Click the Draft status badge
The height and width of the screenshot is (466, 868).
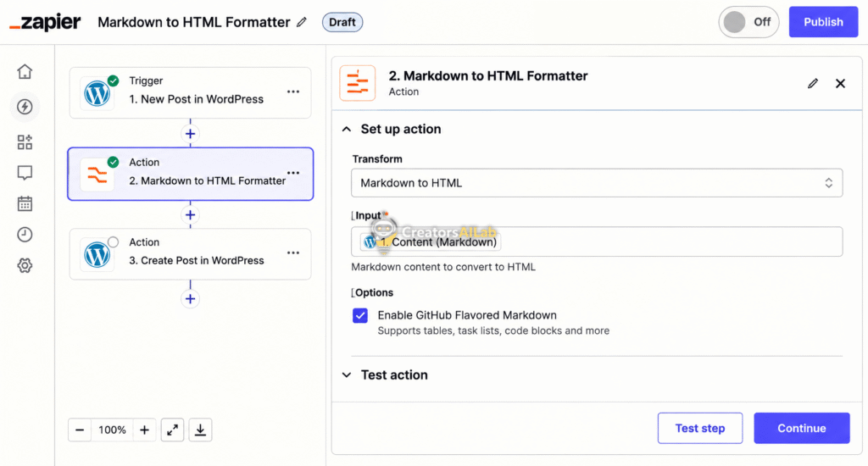coord(342,22)
